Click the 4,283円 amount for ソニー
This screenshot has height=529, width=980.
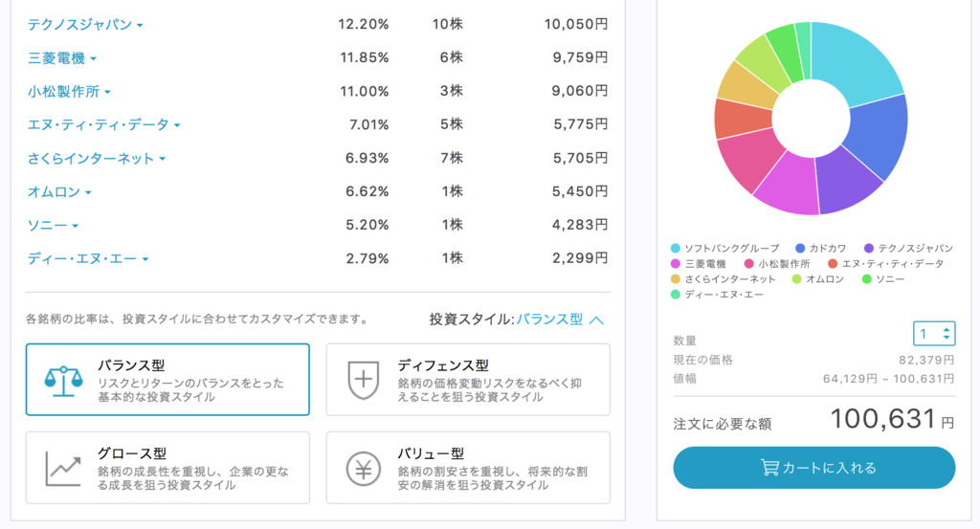[x=580, y=225]
